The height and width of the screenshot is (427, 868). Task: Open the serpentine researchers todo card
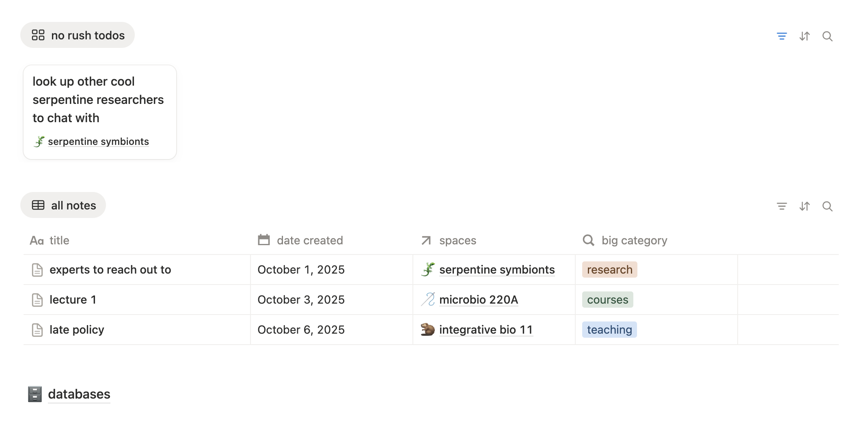[x=99, y=99]
